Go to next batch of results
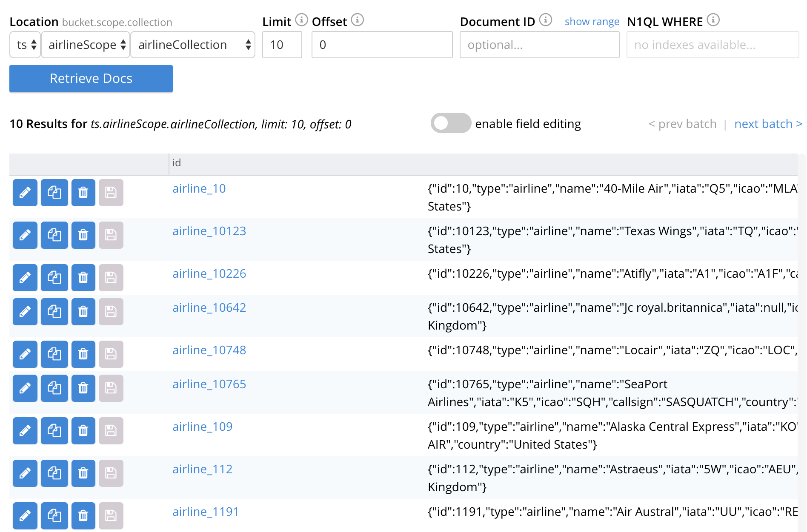The image size is (807, 532). point(768,124)
